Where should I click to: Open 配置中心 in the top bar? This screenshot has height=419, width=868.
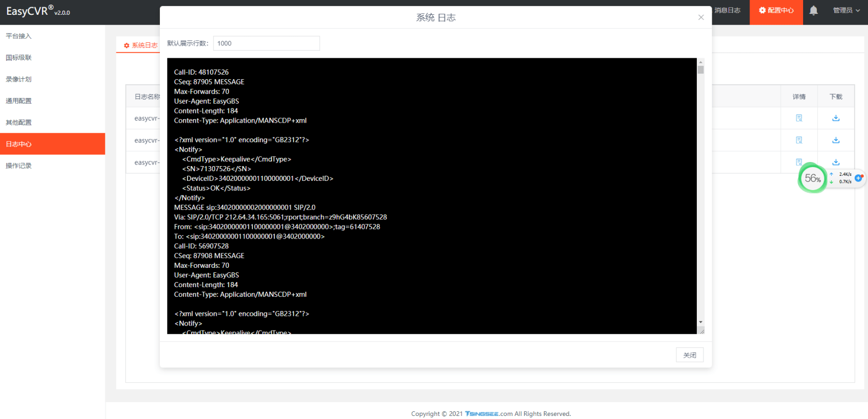(x=776, y=11)
